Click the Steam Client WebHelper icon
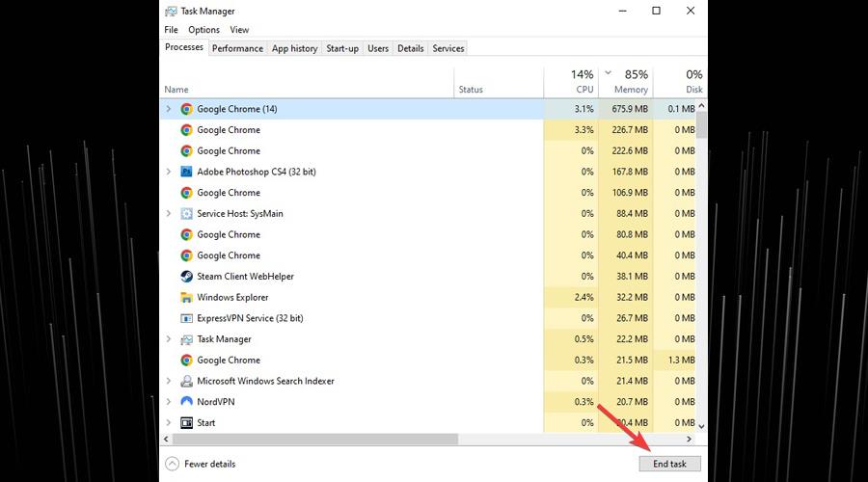The image size is (868, 482). pyautogui.click(x=186, y=276)
